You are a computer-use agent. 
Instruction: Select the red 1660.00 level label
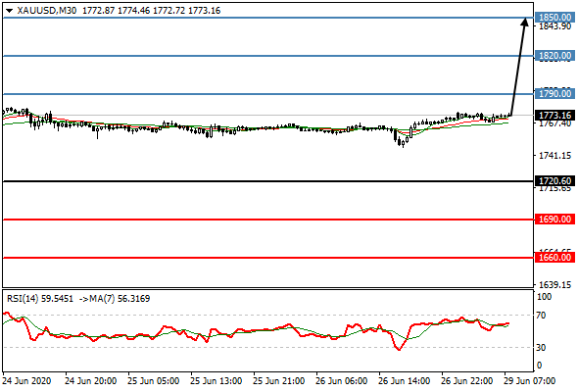(554, 258)
